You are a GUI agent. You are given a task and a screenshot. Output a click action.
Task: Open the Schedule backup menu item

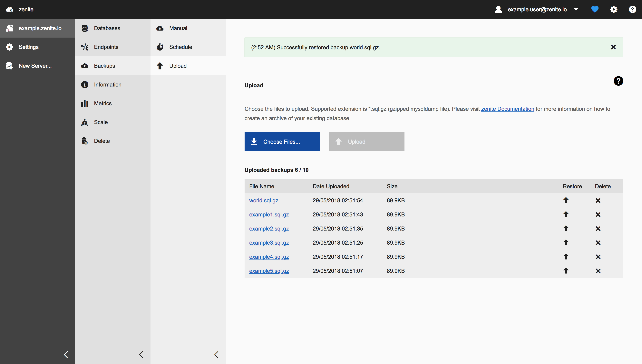(x=180, y=47)
